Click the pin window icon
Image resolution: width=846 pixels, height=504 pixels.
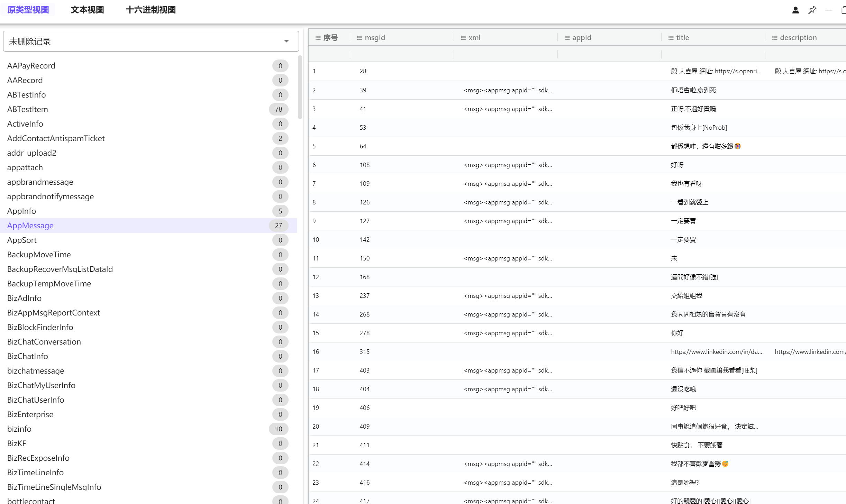tap(812, 10)
